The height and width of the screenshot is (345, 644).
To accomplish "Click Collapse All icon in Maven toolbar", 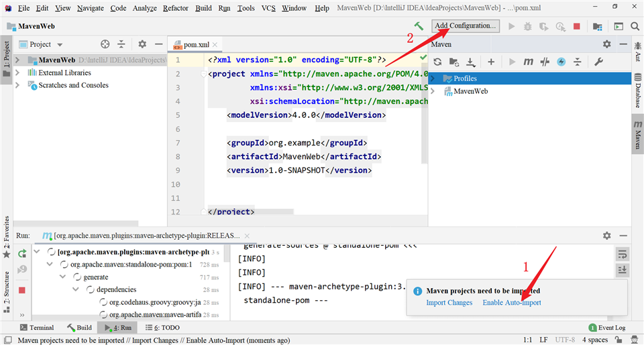I will (x=578, y=62).
